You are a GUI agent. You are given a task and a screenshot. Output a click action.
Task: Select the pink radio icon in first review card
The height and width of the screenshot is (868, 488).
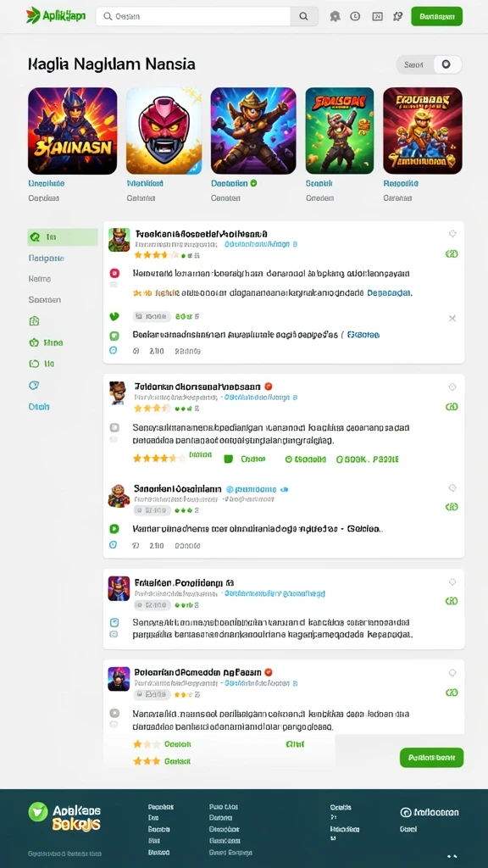(x=114, y=273)
